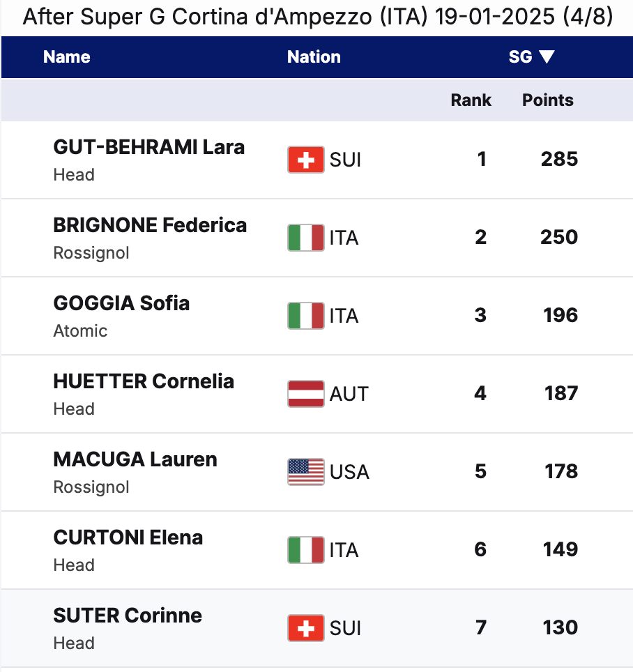Click the 285 points value for Gut-Behrami

(559, 160)
